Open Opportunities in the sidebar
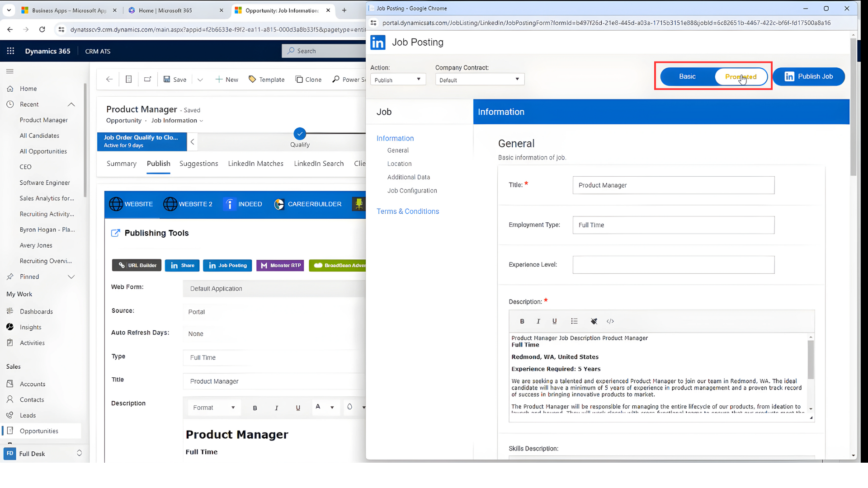This screenshot has width=868, height=488. pos(41,431)
